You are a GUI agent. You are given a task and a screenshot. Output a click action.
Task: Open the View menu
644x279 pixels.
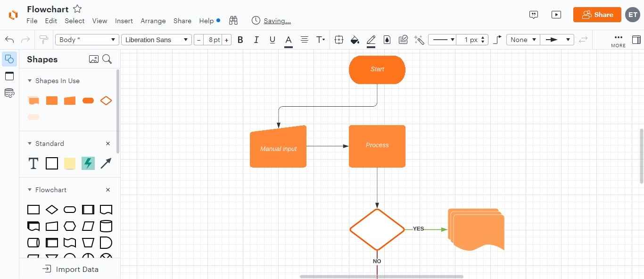tap(99, 21)
